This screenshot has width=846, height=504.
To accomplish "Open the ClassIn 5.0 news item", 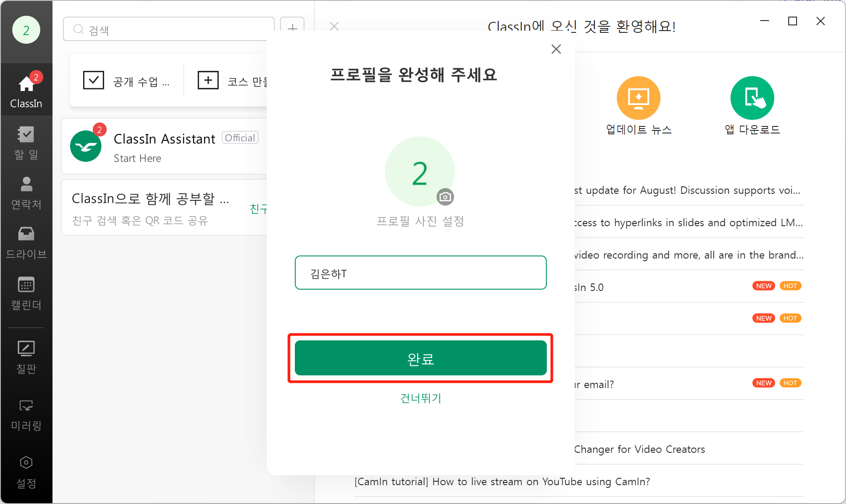I will [689, 287].
